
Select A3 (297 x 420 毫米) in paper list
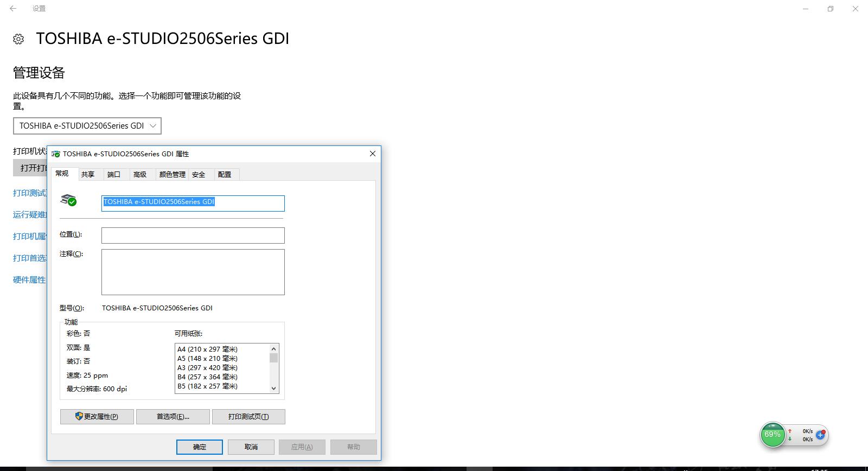point(207,368)
